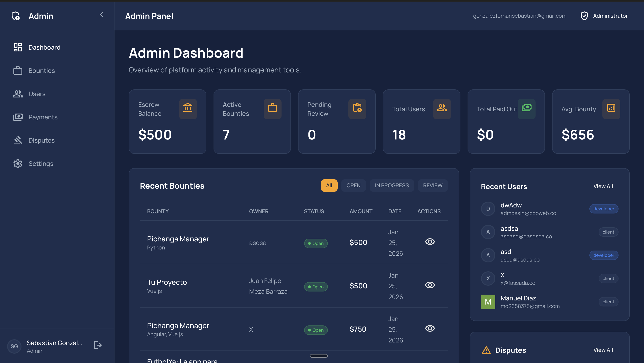Click the Pending Review clipboard icon
This screenshot has width=644, height=363.
click(x=357, y=108)
